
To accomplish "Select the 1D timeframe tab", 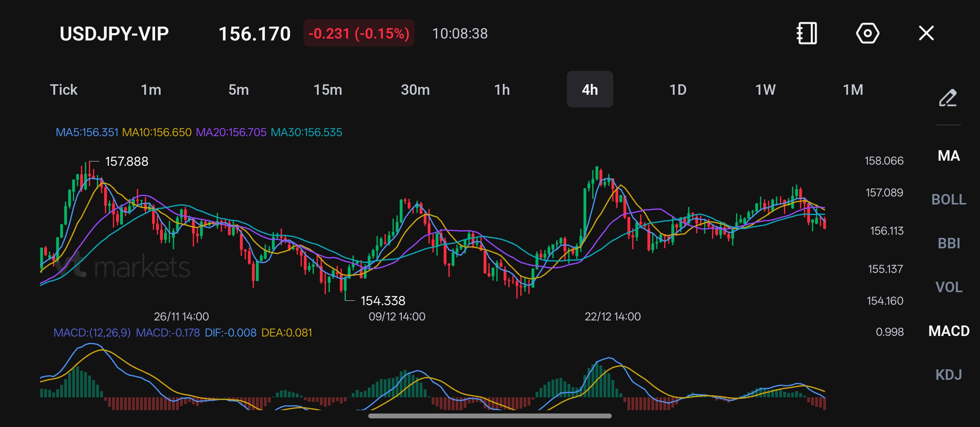I will pos(678,90).
